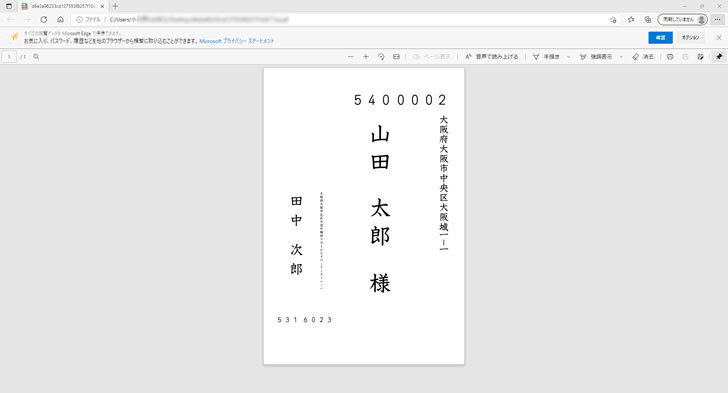Viewport: 728px width, 393px height.
Task: View file site information icon
Action: point(79,20)
